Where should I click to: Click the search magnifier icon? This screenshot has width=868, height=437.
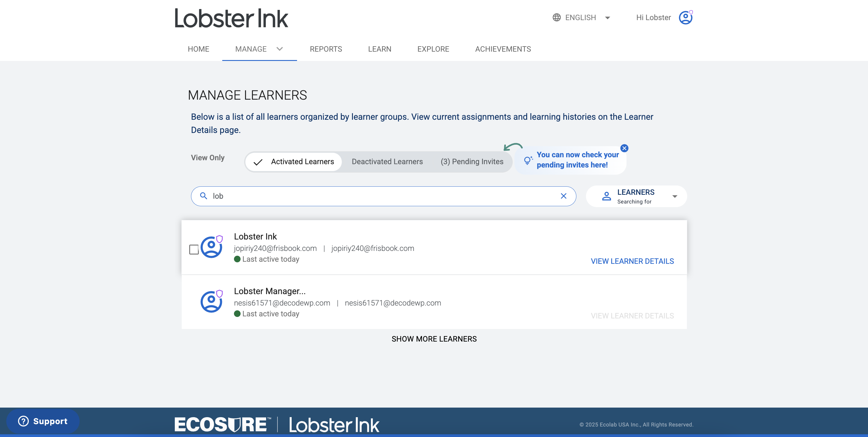pos(204,196)
